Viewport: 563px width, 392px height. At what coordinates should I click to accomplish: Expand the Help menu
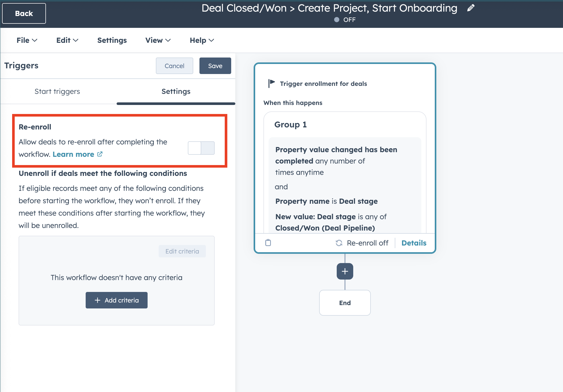(202, 40)
